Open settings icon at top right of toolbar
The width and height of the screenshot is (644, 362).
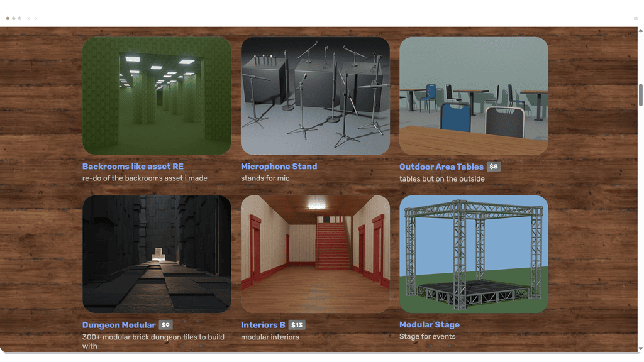coord(635,18)
